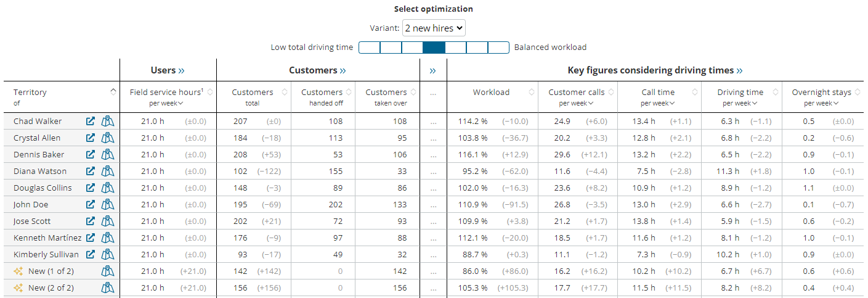Click John Doe's external link icon
Screen dimensions: 868x298
(91, 205)
